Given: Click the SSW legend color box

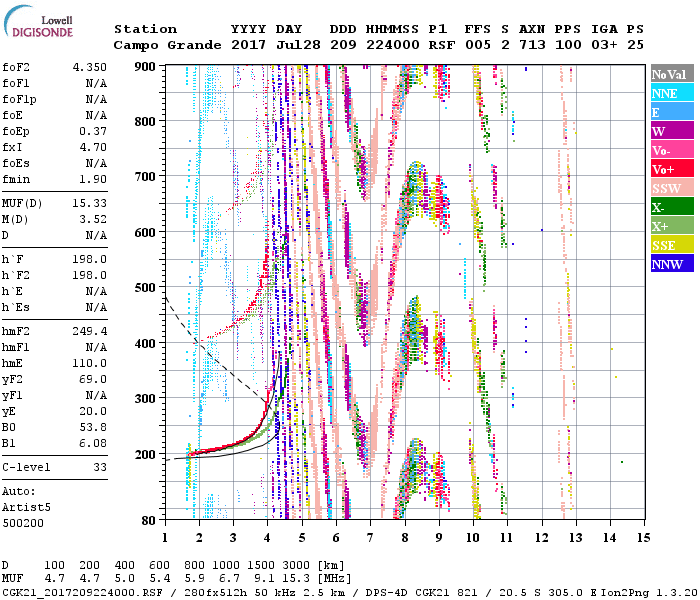Looking at the screenshot, I should [670, 188].
